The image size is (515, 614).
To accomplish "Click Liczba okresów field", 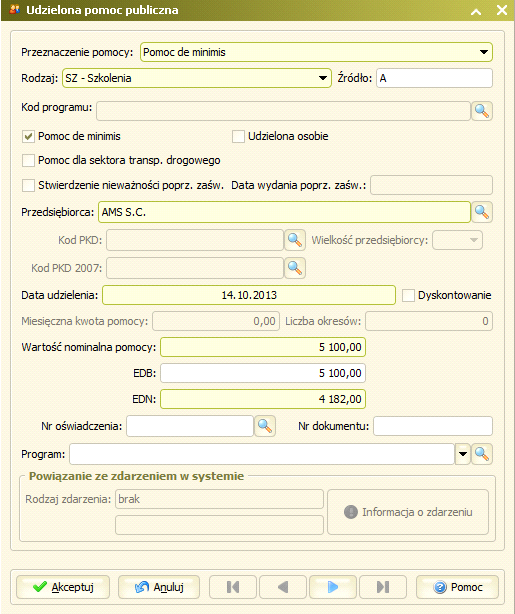I will point(429,321).
